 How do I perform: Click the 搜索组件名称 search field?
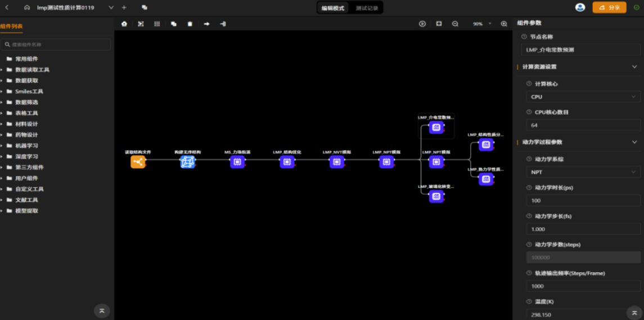pyautogui.click(x=56, y=44)
